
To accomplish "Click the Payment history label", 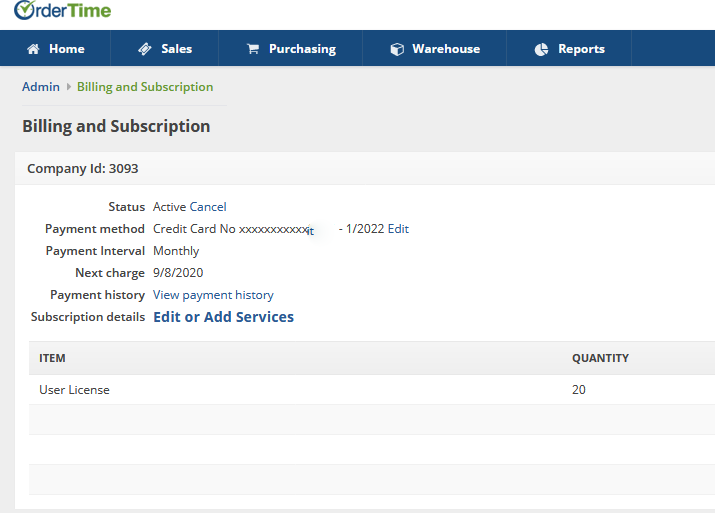I will (x=98, y=295).
